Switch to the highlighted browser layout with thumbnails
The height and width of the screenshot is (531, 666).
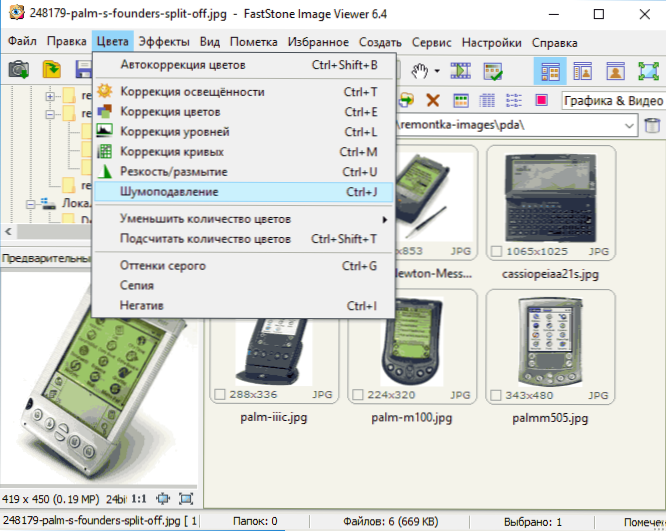(x=550, y=71)
